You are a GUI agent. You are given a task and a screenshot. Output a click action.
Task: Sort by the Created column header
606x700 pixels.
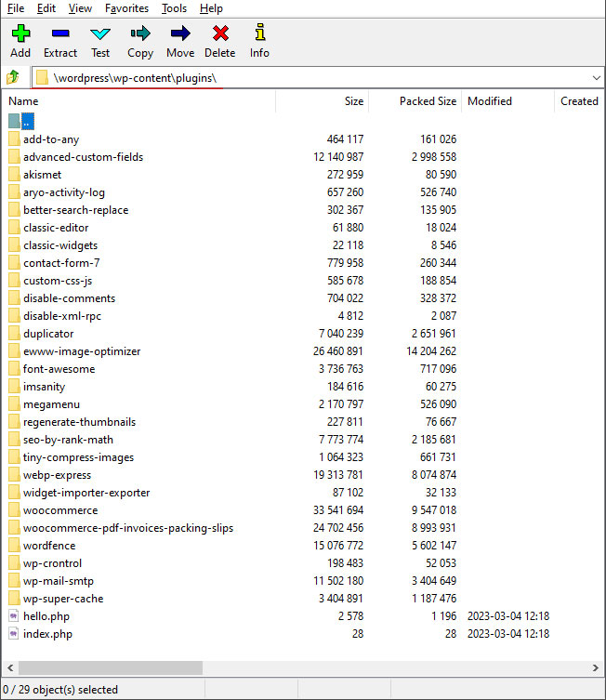point(579,101)
